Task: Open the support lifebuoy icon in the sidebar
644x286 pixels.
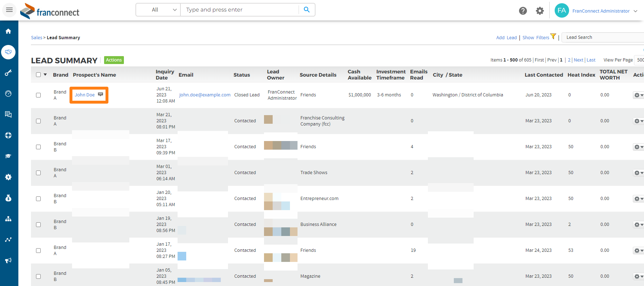Action: point(8,135)
